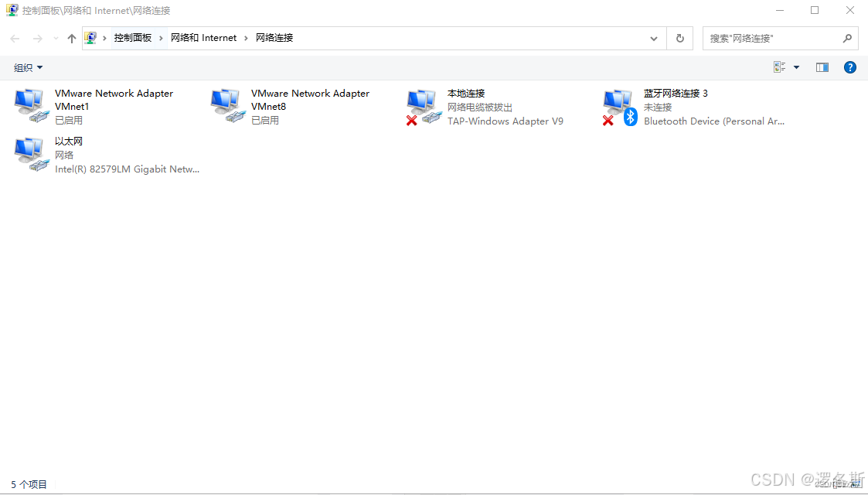Click the 网络连接 breadcrumb segment
Viewport: 868px width, 495px height.
pyautogui.click(x=274, y=38)
